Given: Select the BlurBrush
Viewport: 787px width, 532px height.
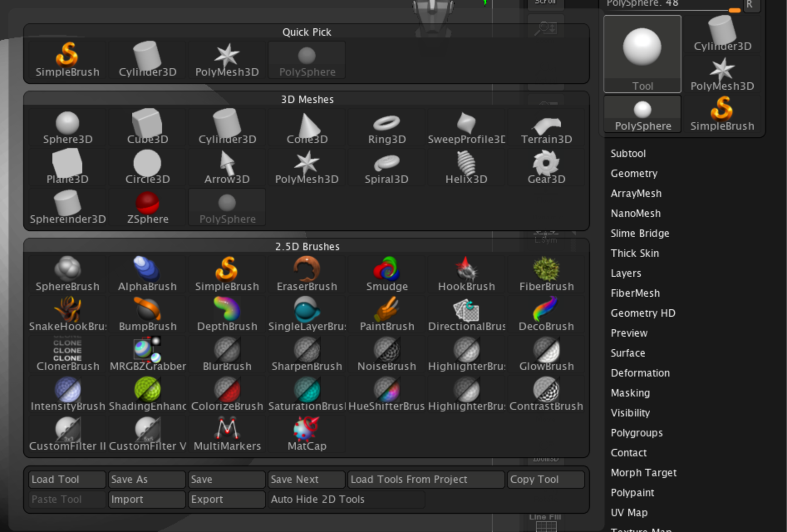Looking at the screenshot, I should pos(227,354).
